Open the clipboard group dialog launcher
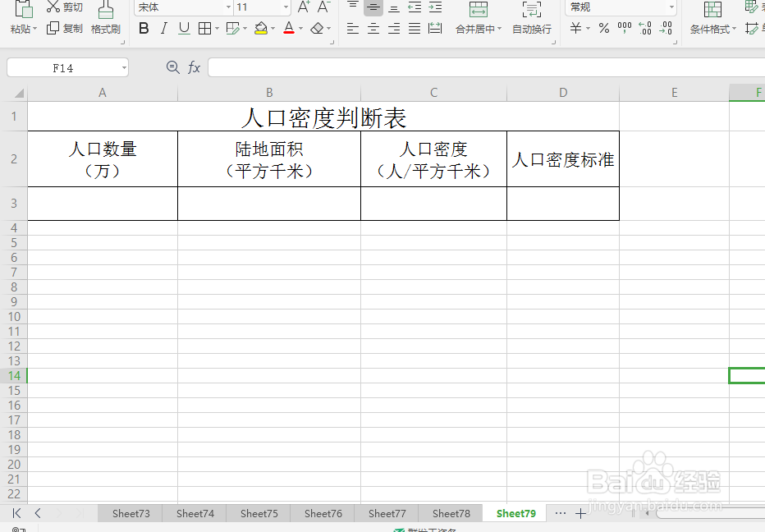Screen dimensions: 765x532 click(x=122, y=43)
